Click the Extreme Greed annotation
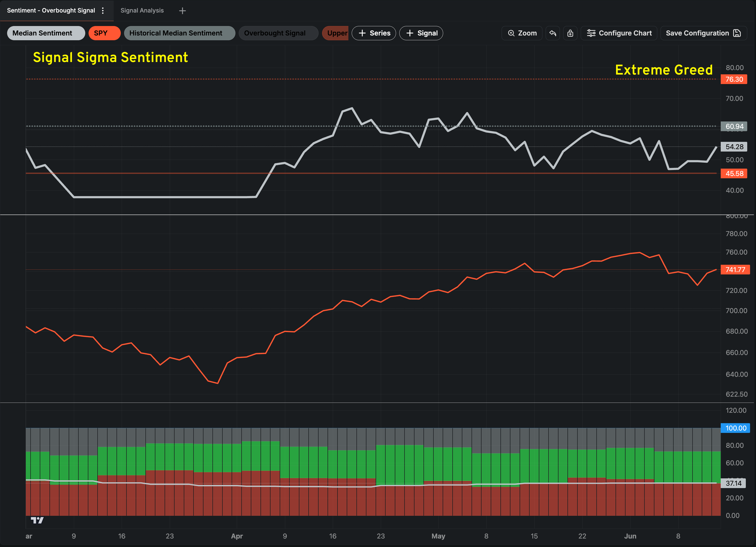 [x=664, y=70]
